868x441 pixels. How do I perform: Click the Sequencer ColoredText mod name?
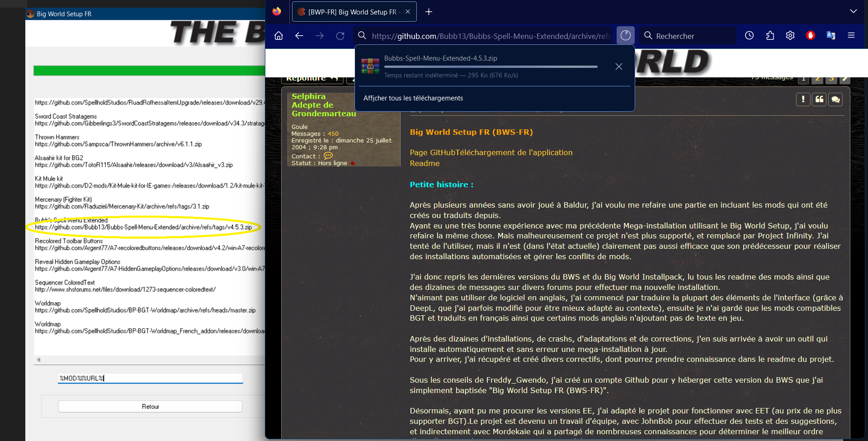[65, 282]
